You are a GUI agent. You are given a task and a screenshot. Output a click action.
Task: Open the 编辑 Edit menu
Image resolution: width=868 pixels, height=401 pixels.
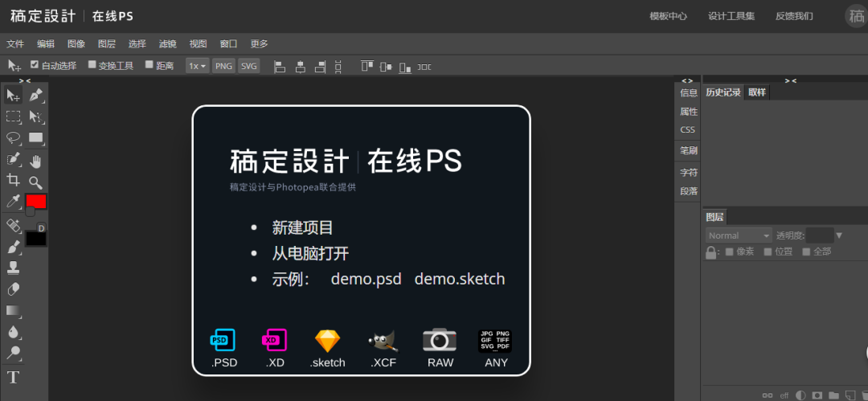[x=46, y=43]
